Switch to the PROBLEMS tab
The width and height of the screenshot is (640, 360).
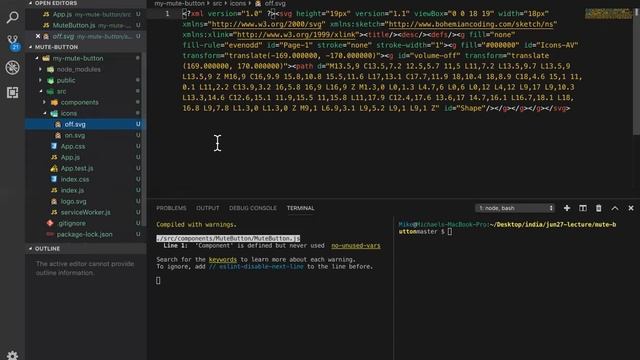(x=171, y=208)
